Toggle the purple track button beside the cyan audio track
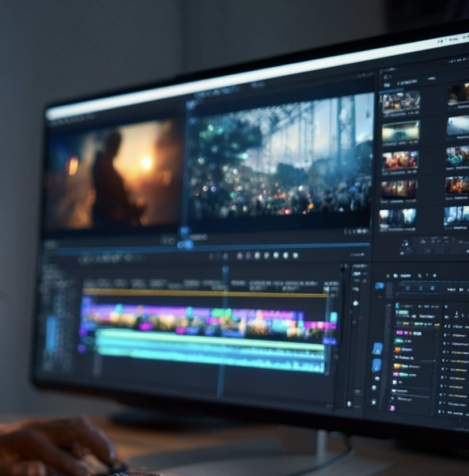 point(82,348)
